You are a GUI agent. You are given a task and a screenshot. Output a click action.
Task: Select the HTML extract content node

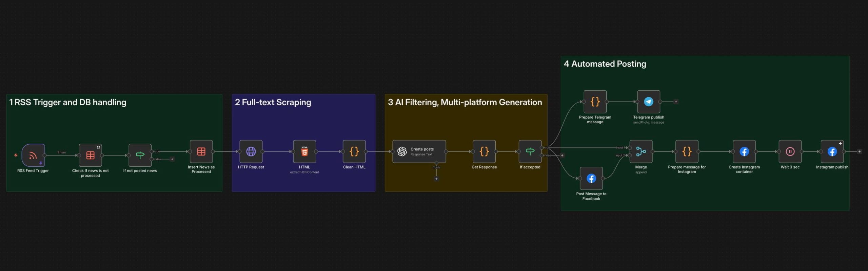(x=304, y=151)
